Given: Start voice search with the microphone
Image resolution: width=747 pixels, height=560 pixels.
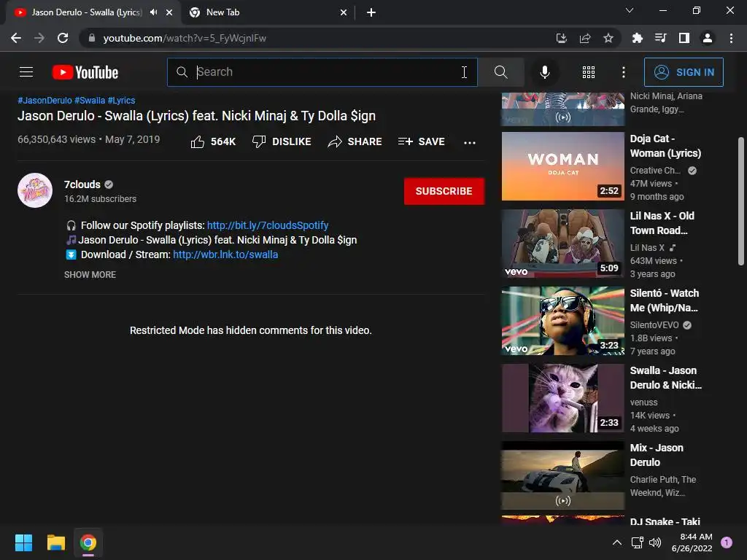Looking at the screenshot, I should [x=544, y=72].
